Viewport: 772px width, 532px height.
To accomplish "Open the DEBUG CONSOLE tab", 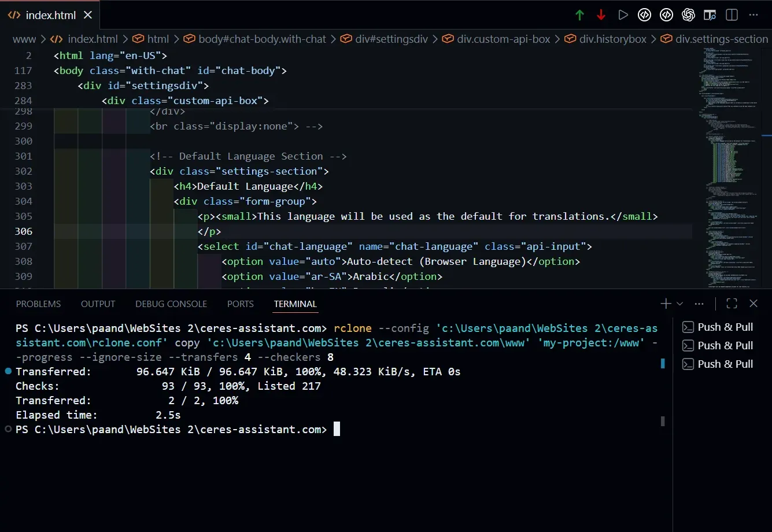I will pyautogui.click(x=171, y=304).
